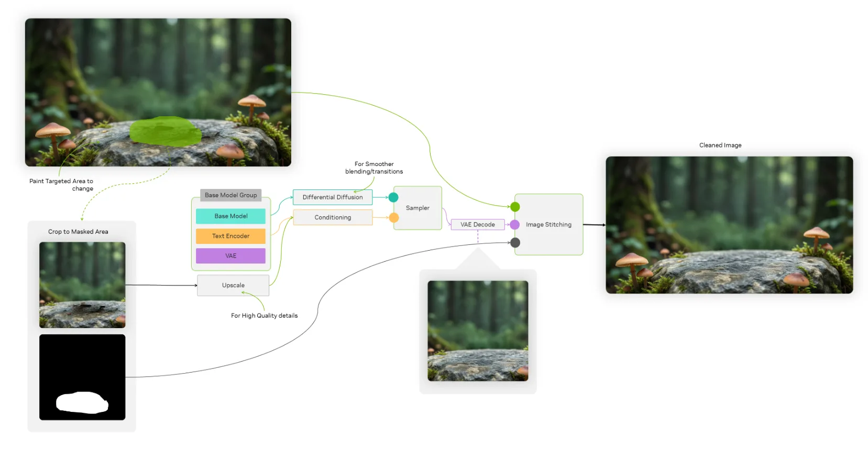
Task: Open the cropped forest thumbnail under Crop to Masked Area
Action: point(82,285)
